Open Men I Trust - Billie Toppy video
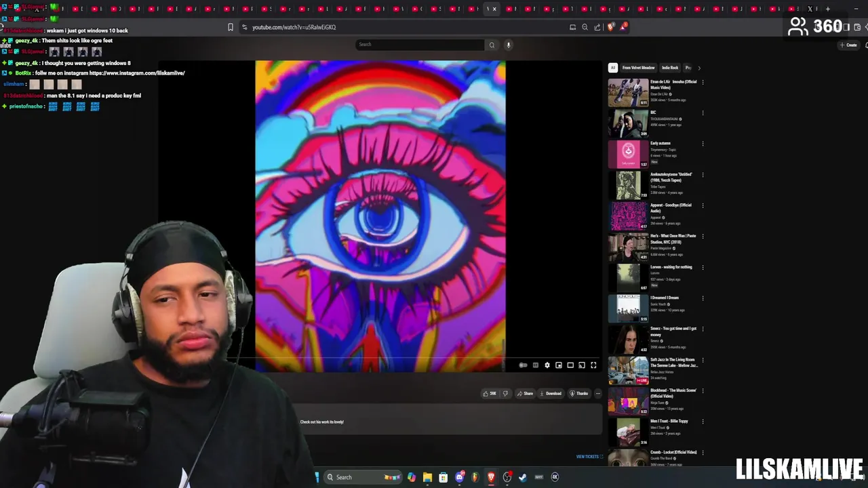The image size is (868, 488). click(628, 432)
